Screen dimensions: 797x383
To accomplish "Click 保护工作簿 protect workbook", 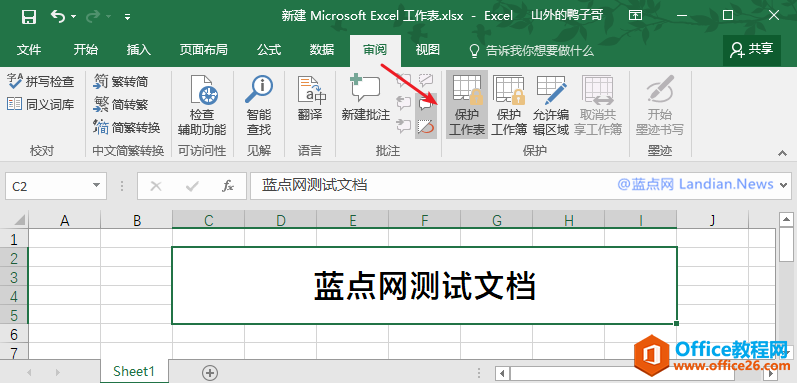I will click(509, 105).
